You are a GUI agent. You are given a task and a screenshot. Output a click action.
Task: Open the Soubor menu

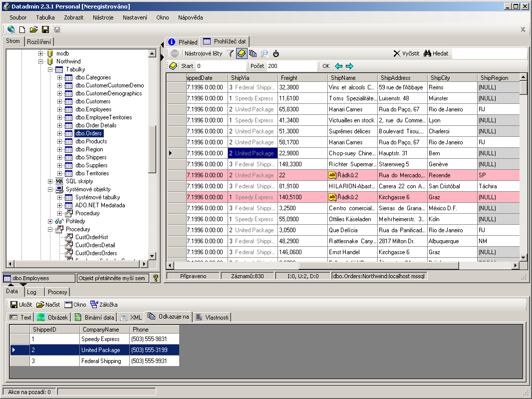click(18, 17)
